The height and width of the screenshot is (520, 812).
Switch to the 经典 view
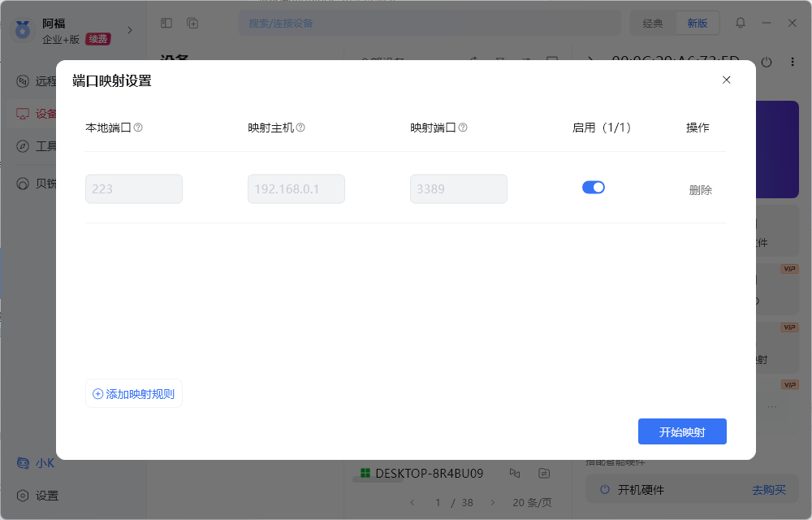652,23
